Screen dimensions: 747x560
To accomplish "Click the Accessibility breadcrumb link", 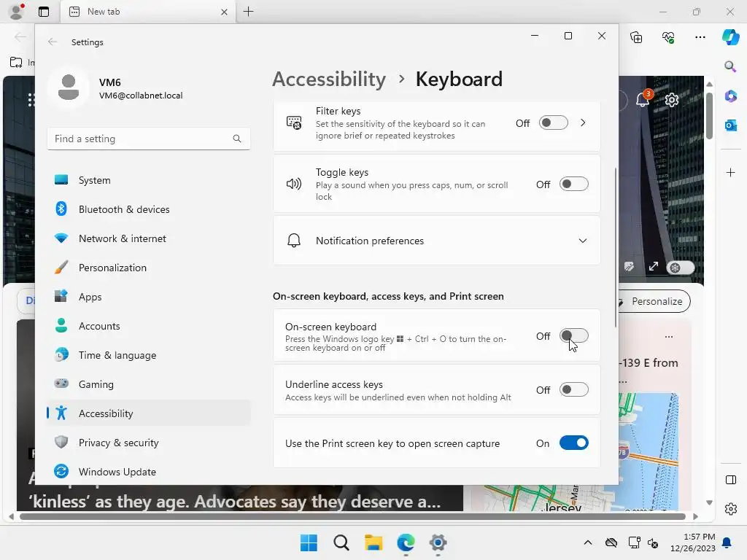I will pyautogui.click(x=329, y=79).
